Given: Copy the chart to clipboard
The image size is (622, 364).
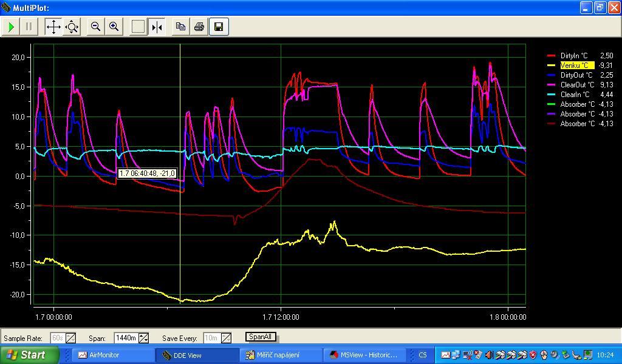Looking at the screenshot, I should click(180, 27).
